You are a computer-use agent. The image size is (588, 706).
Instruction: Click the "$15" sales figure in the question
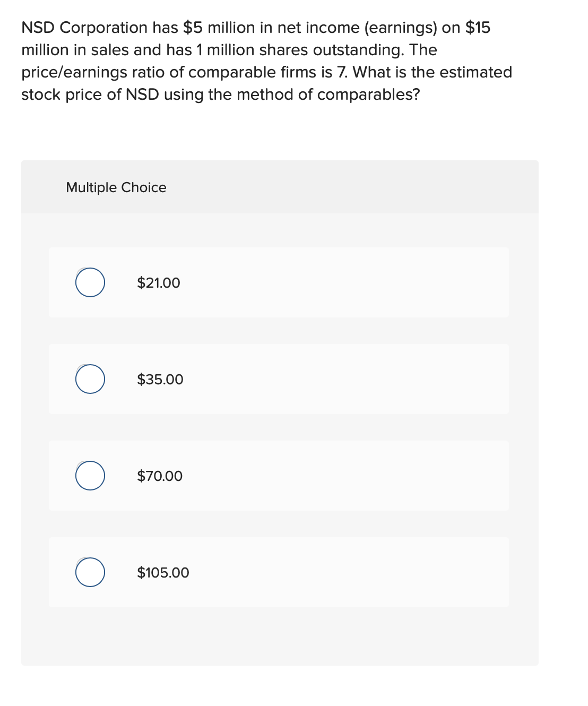478,28
